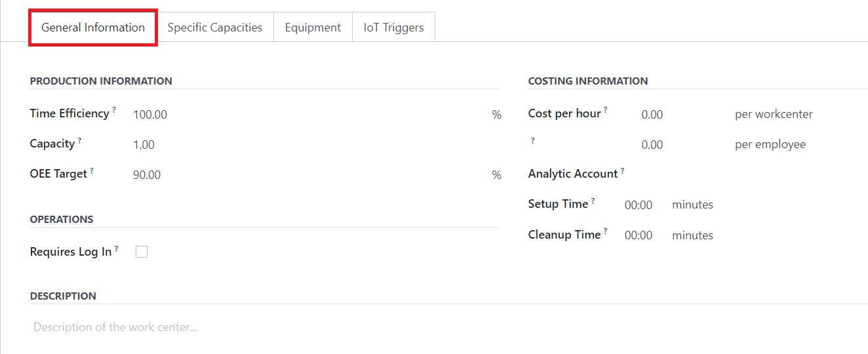Click the Time Efficiency value field
868x354 pixels.
[309, 115]
